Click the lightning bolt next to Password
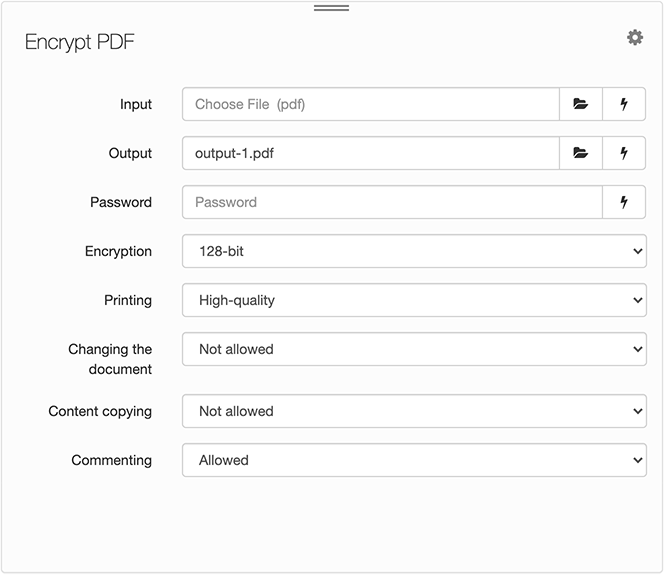 click(624, 202)
